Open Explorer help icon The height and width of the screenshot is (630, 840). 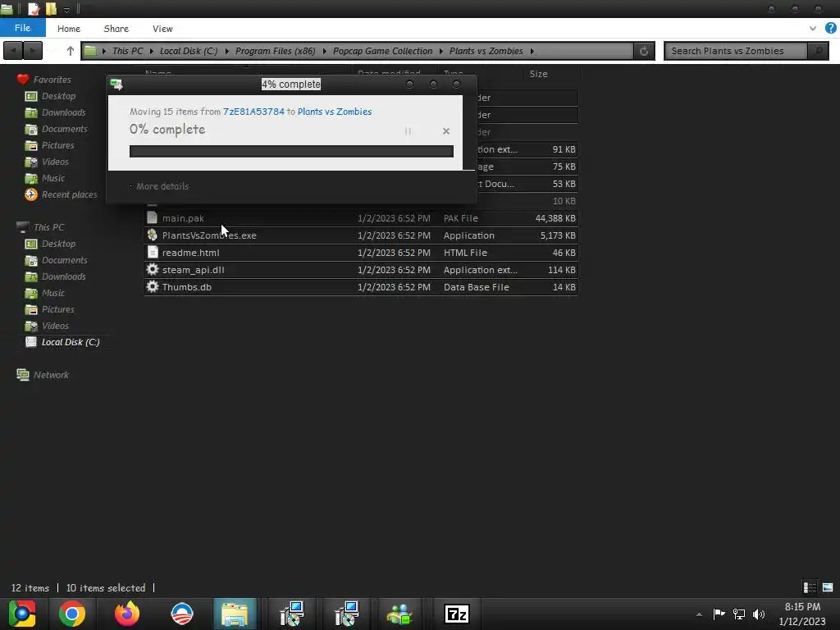(x=830, y=29)
